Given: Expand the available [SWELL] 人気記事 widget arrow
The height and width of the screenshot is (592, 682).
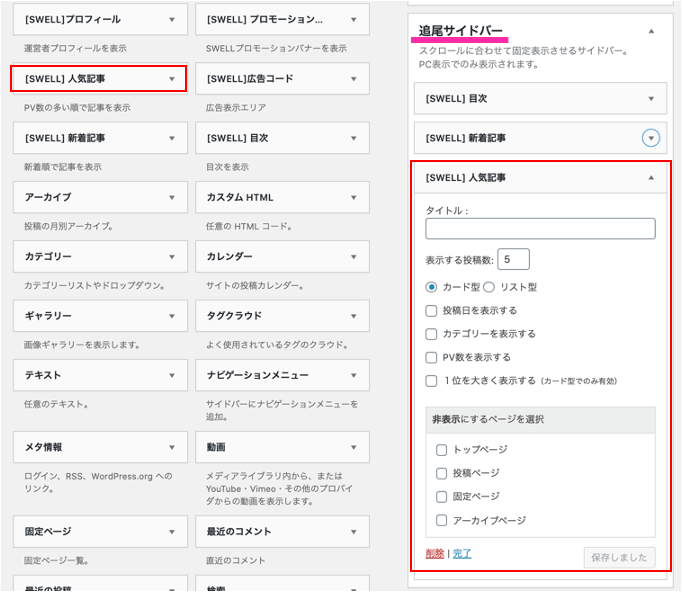Looking at the screenshot, I should 172,79.
